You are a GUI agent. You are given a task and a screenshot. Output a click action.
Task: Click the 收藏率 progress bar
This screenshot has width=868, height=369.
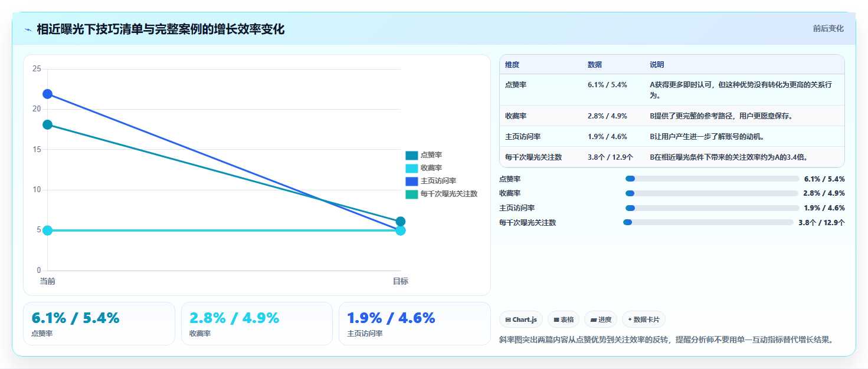(x=712, y=193)
